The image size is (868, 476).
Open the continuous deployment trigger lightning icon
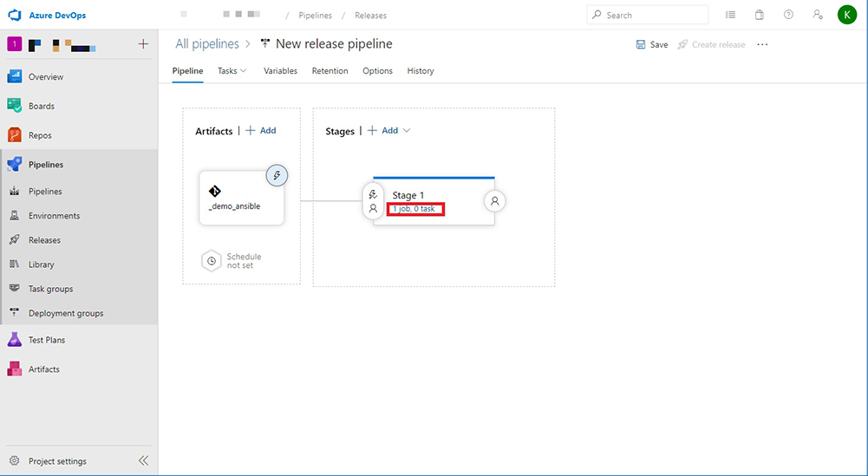[277, 176]
